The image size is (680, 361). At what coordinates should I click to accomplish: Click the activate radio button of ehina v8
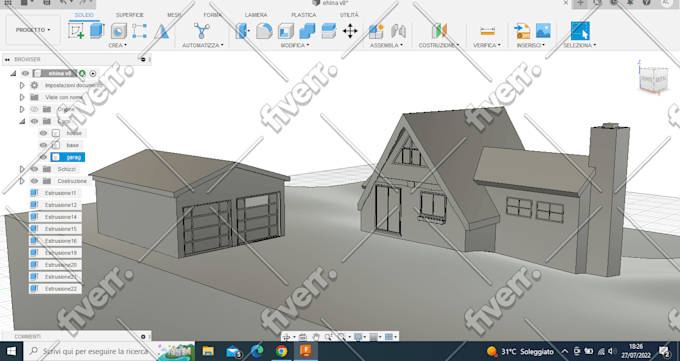pyautogui.click(x=93, y=73)
